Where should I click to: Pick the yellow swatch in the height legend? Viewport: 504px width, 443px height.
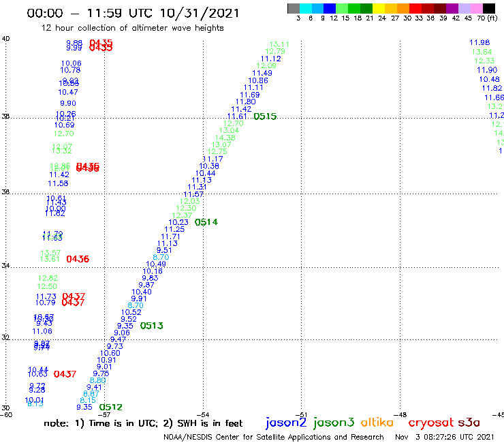379,8
